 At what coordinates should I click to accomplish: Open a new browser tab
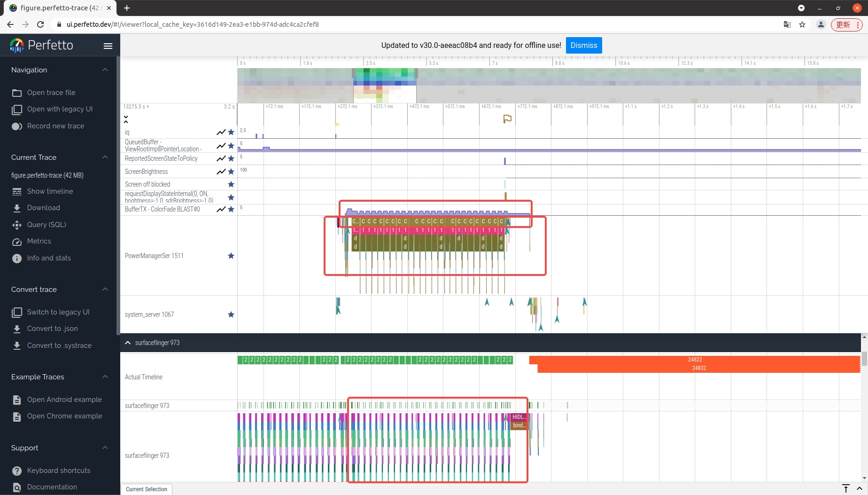127,8
